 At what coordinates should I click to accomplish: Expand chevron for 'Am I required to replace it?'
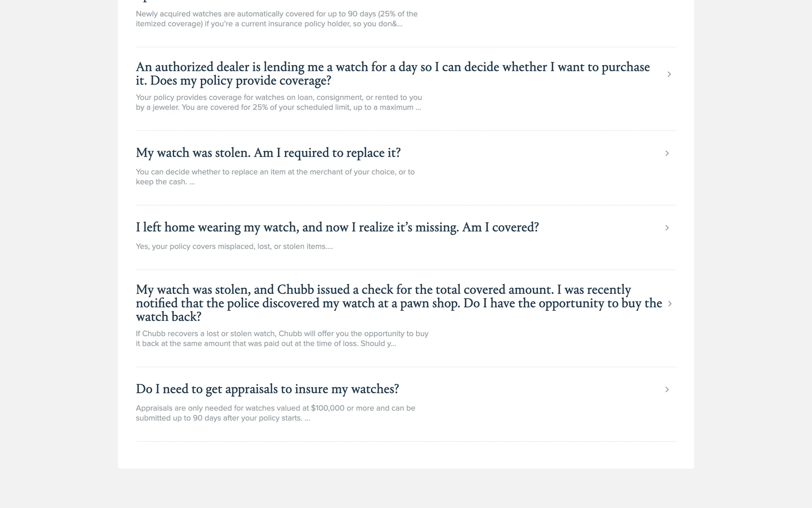(x=667, y=153)
